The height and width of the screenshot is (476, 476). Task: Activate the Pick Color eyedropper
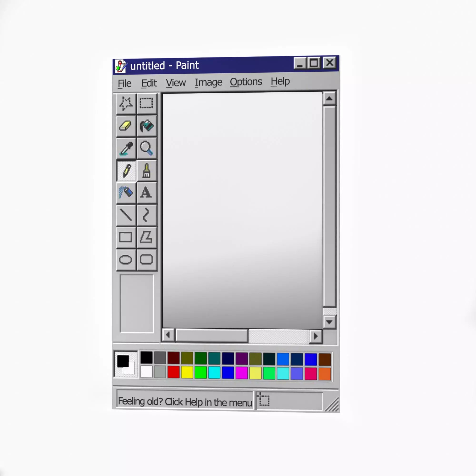pyautogui.click(x=126, y=148)
